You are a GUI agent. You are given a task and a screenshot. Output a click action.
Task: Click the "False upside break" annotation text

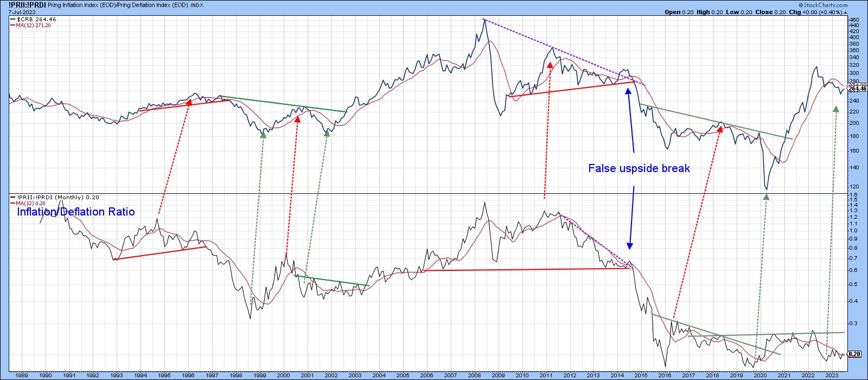[x=639, y=169]
